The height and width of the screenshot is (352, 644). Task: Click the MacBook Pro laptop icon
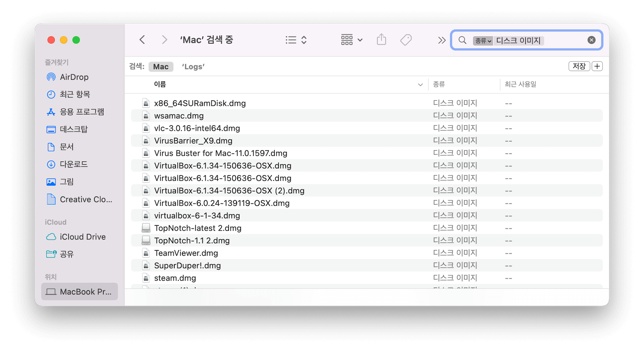point(51,292)
